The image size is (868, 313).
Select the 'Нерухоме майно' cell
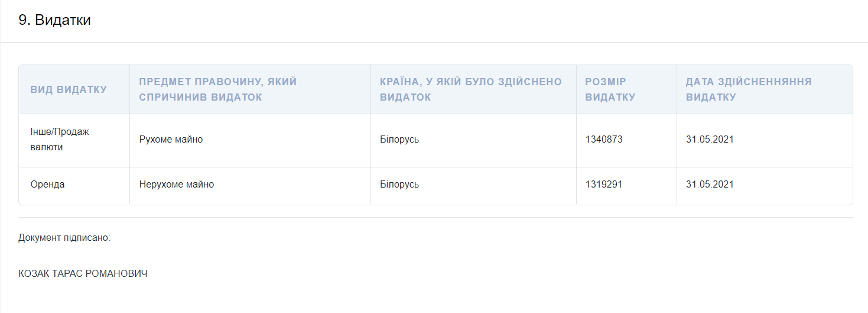point(177,185)
